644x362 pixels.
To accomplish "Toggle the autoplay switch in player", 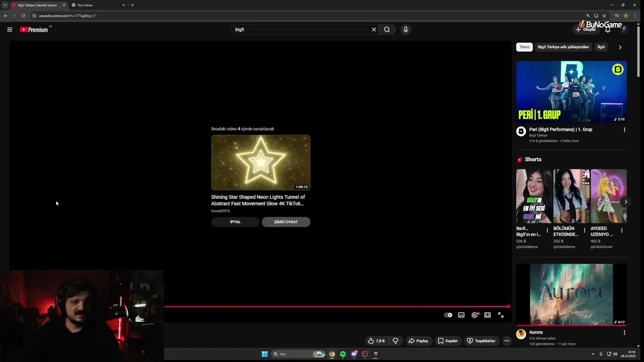I will coord(448,315).
